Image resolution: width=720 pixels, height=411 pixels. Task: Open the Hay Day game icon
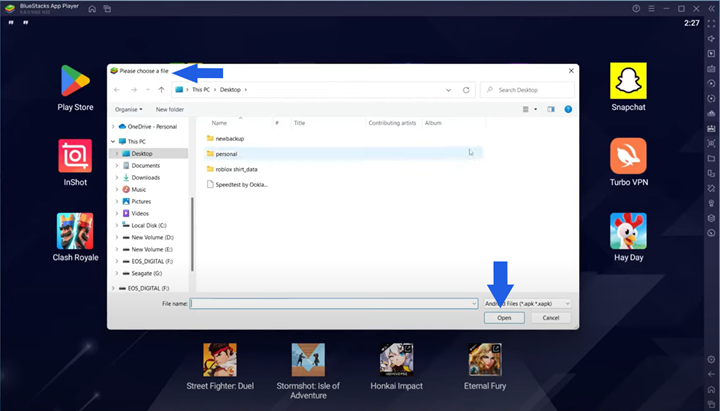tap(628, 231)
